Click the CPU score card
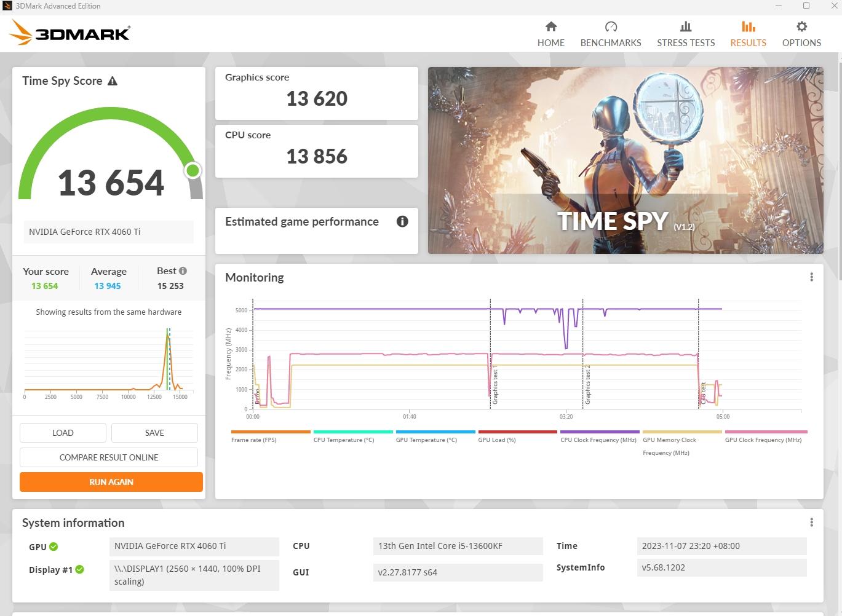The height and width of the screenshot is (616, 842). point(317,151)
